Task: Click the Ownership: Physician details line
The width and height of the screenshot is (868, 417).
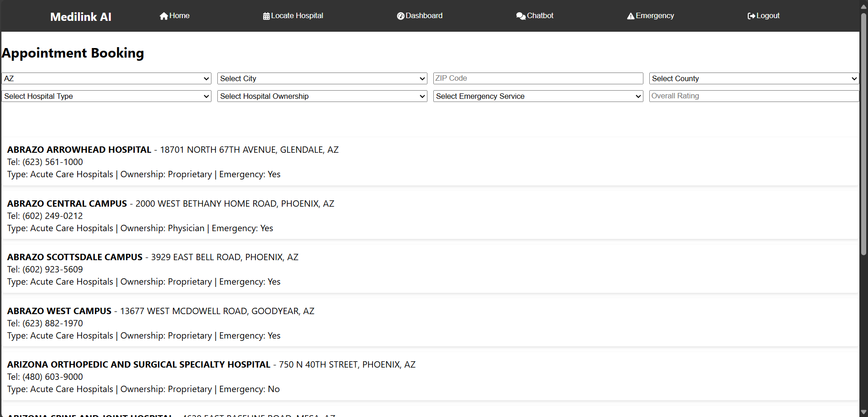Action: click(x=140, y=228)
